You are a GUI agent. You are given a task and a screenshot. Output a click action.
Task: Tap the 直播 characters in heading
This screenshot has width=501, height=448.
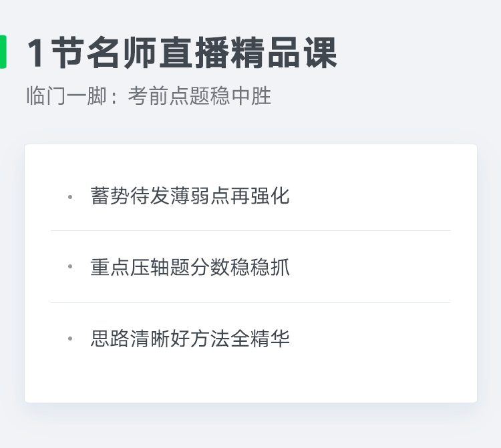point(194,53)
